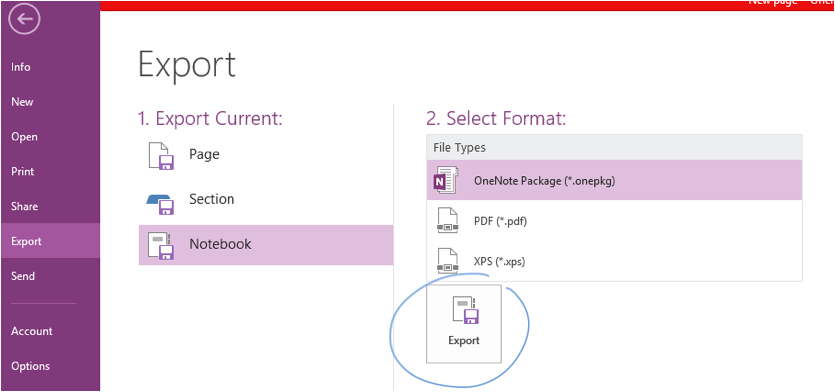Open Account settings in sidebar
Viewport: 835px width, 392px height.
click(x=31, y=331)
